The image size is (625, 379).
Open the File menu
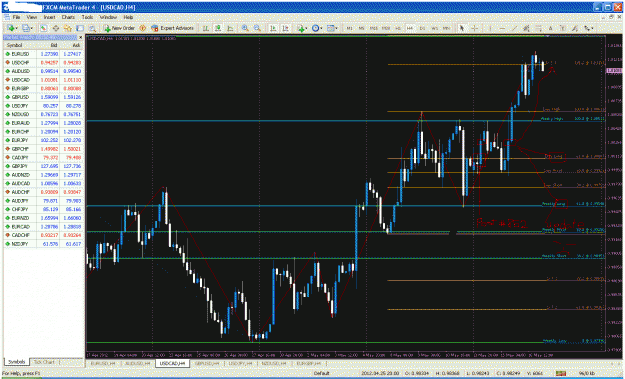tap(16, 18)
